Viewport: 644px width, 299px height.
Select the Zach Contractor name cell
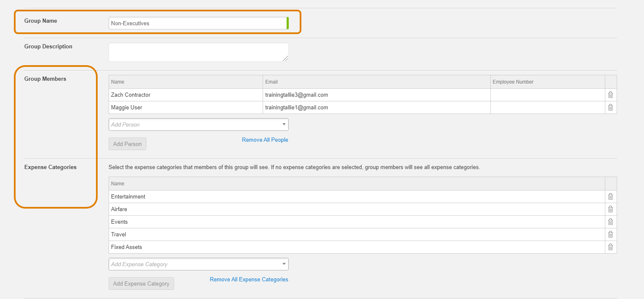point(186,95)
